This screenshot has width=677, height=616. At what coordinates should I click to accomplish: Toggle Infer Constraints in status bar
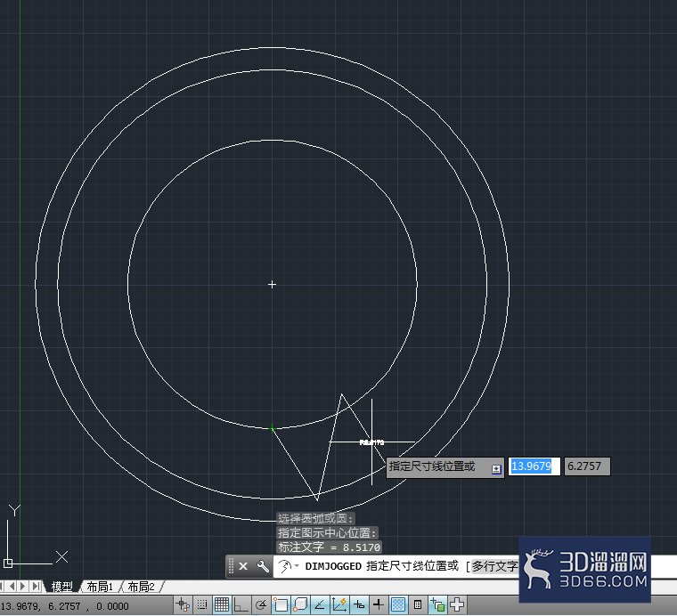point(184,604)
